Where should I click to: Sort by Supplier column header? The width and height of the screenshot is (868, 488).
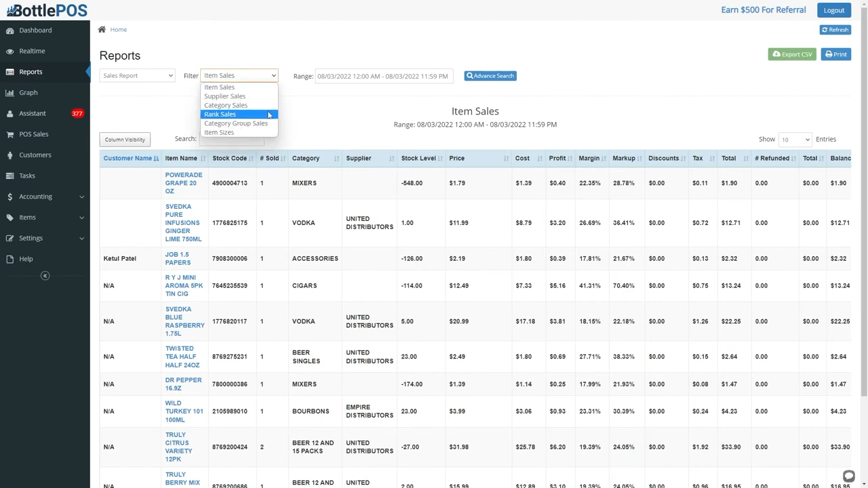370,159
